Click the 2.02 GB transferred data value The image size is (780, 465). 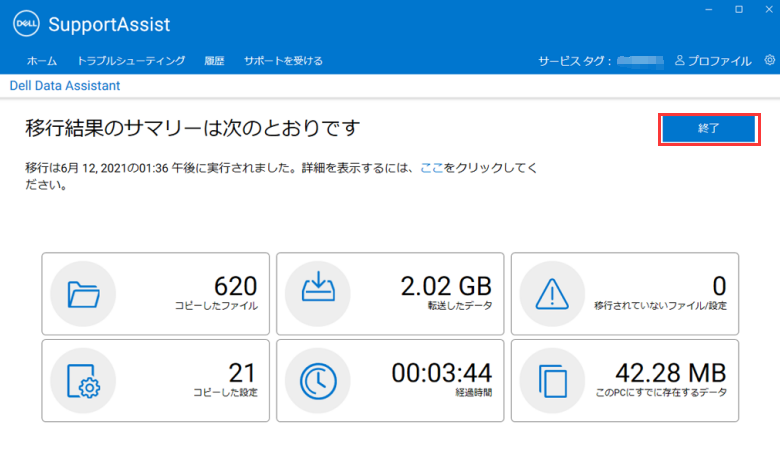pos(446,286)
